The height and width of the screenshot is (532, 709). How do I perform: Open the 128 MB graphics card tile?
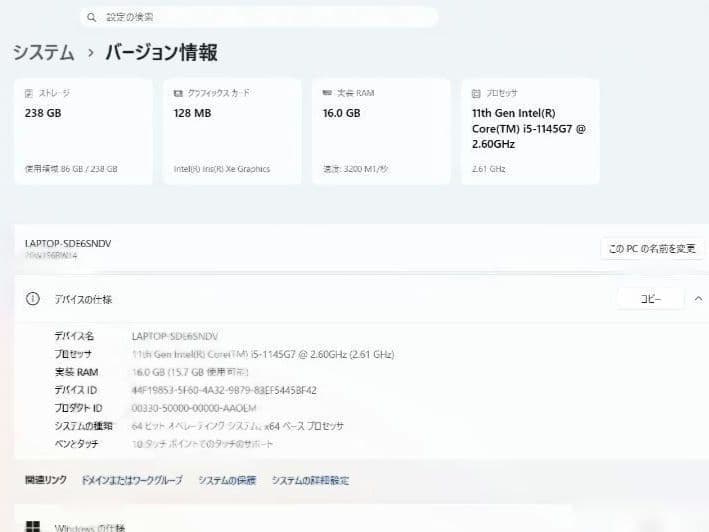pyautogui.click(x=232, y=132)
